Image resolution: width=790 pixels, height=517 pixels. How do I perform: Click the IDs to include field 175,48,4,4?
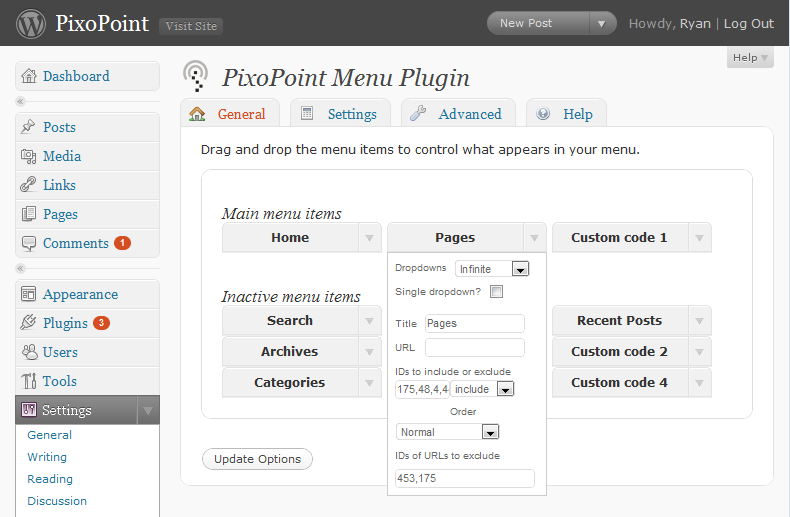point(422,389)
